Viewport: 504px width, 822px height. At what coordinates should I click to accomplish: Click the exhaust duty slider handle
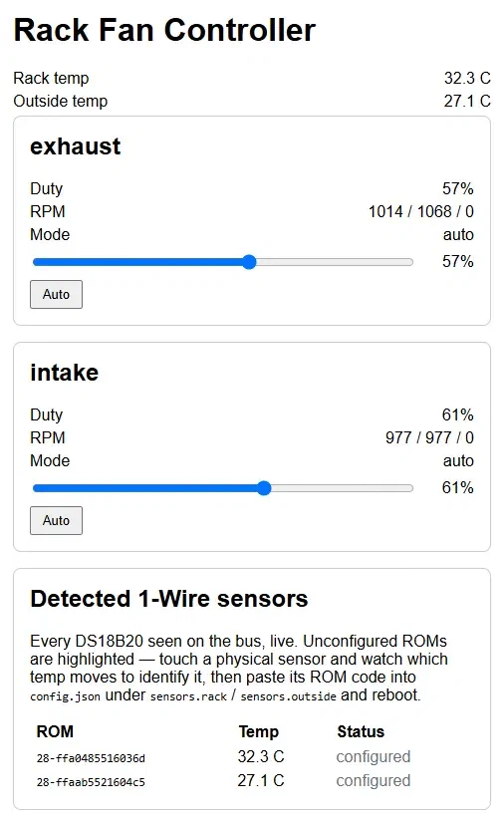249,262
